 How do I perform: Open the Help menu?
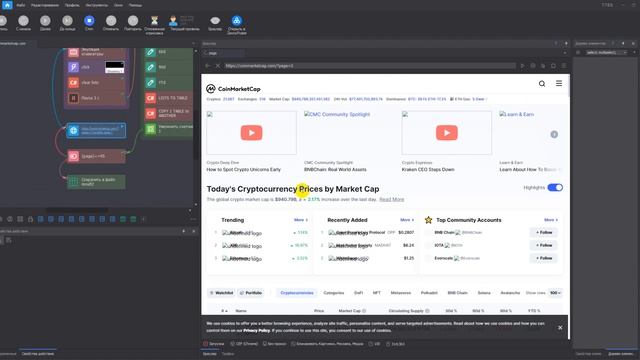click(135, 5)
